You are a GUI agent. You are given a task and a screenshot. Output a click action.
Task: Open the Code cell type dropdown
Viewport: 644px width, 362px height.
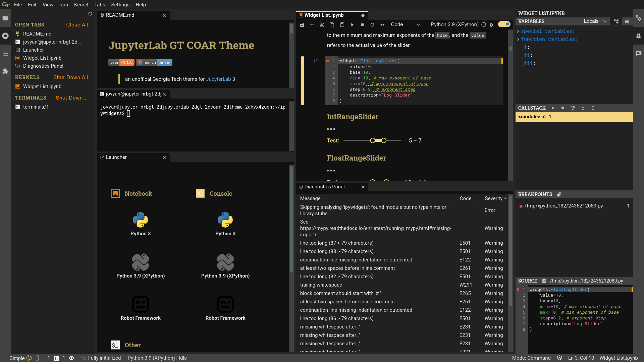point(406,24)
